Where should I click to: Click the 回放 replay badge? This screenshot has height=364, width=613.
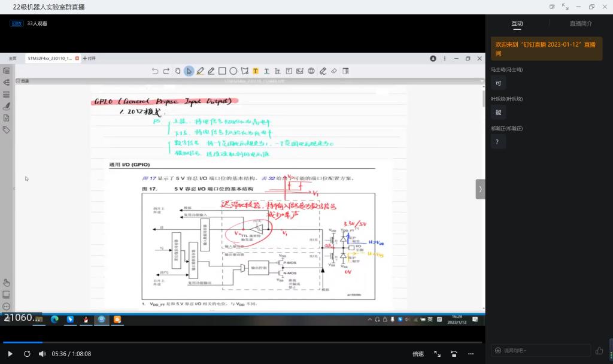[16, 23]
